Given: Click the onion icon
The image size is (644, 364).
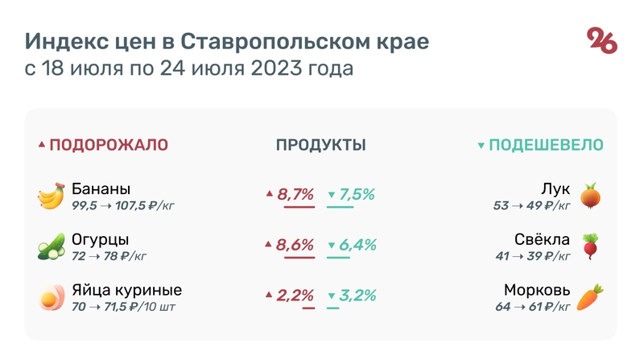Looking at the screenshot, I should (x=592, y=196).
